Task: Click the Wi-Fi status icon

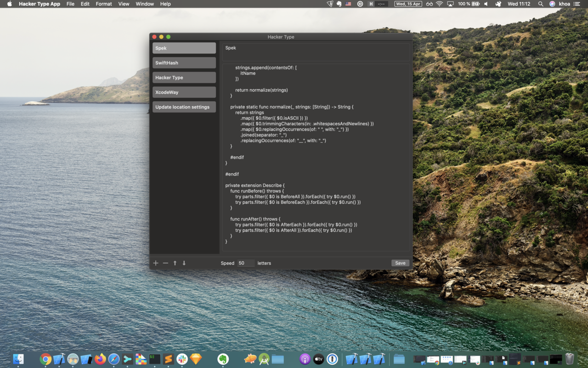Action: point(439,4)
